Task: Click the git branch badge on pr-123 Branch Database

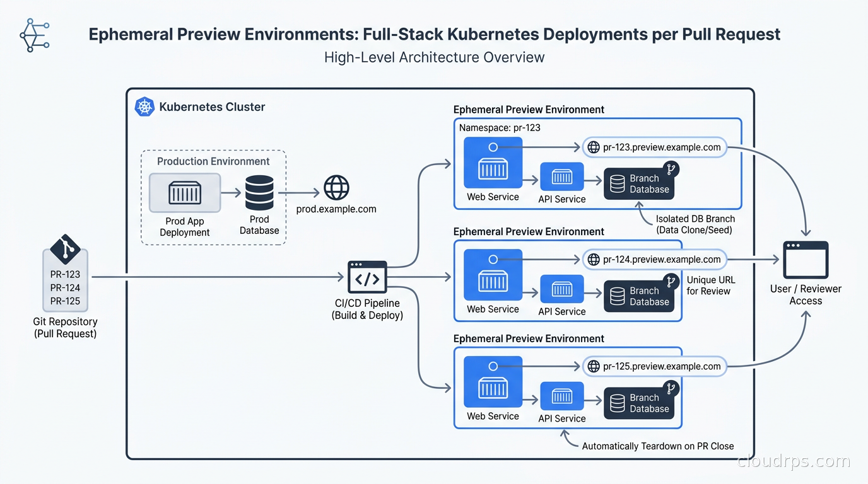Action: (671, 169)
